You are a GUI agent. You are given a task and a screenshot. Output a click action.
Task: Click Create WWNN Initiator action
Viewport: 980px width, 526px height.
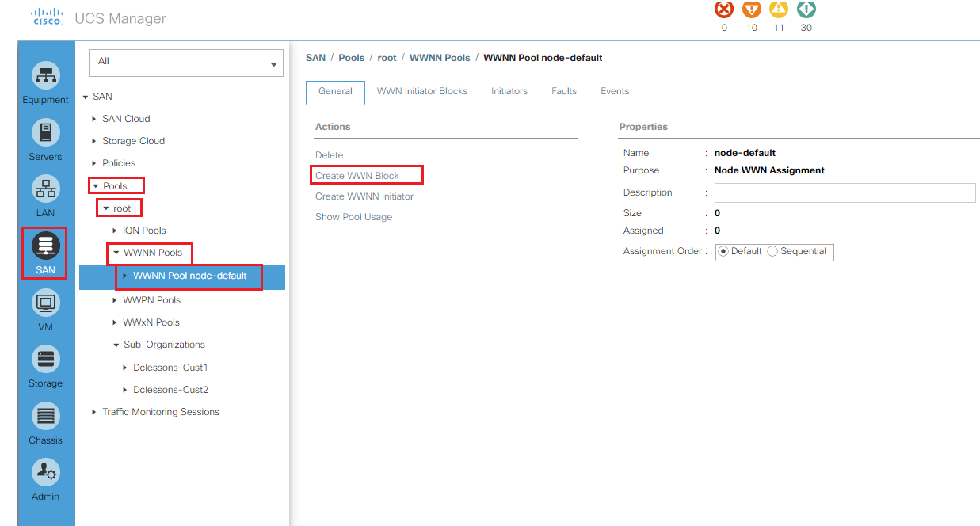pos(364,196)
